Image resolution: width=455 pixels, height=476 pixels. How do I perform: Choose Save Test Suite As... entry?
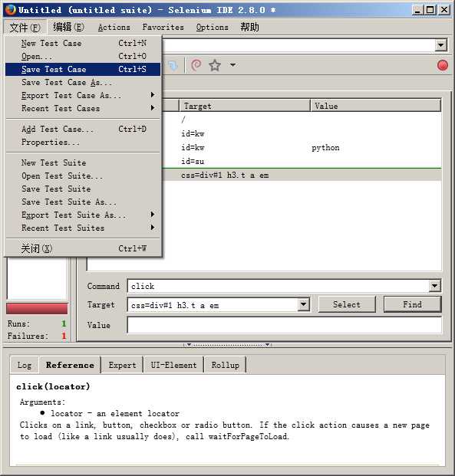point(83,202)
